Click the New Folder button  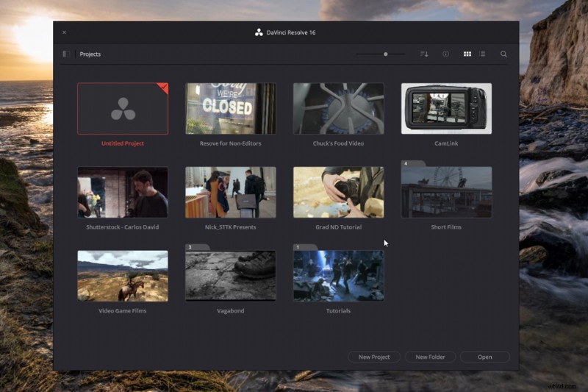coord(430,357)
